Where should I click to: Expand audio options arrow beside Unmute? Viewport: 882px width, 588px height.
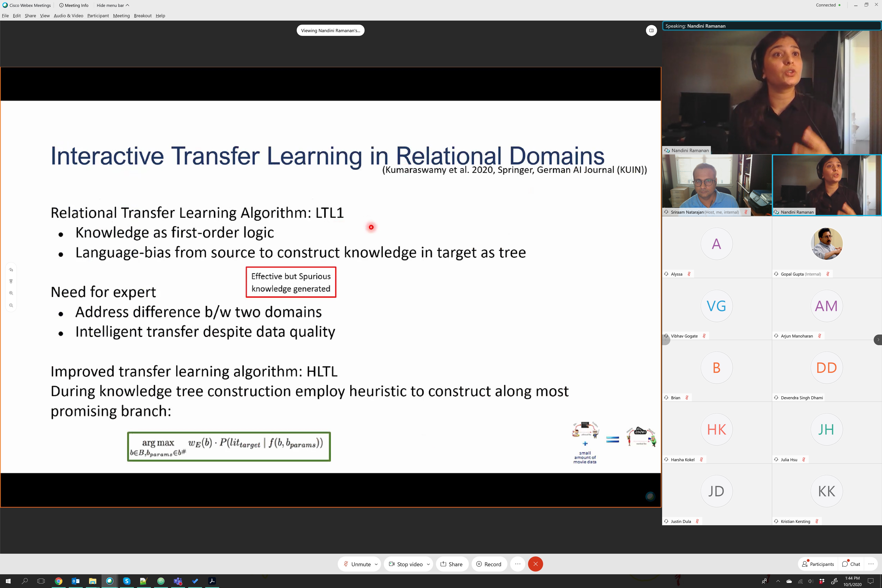point(376,564)
